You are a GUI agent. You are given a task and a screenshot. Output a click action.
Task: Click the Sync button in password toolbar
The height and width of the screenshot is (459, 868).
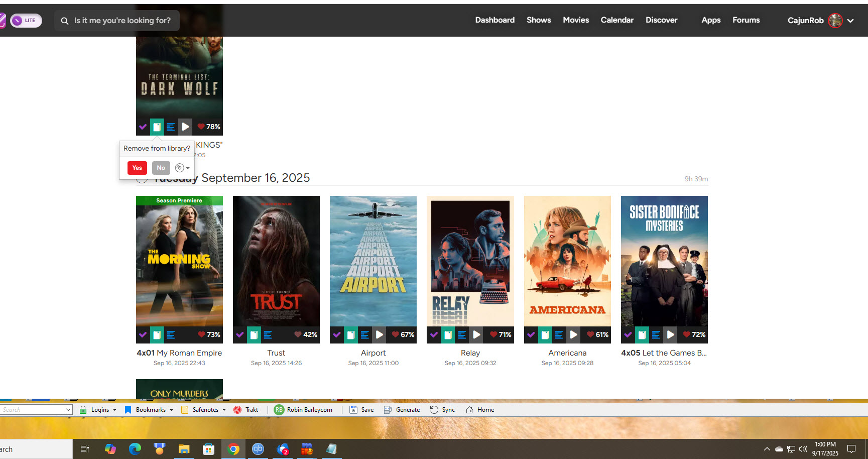click(x=442, y=410)
